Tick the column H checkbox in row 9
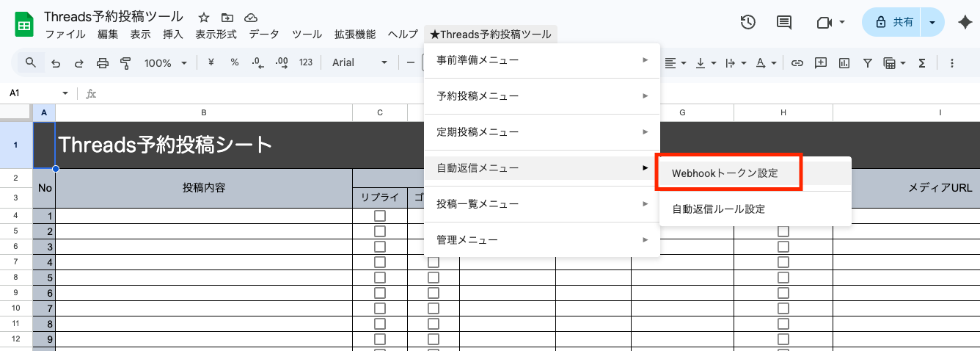980x351 pixels. pyautogui.click(x=783, y=339)
